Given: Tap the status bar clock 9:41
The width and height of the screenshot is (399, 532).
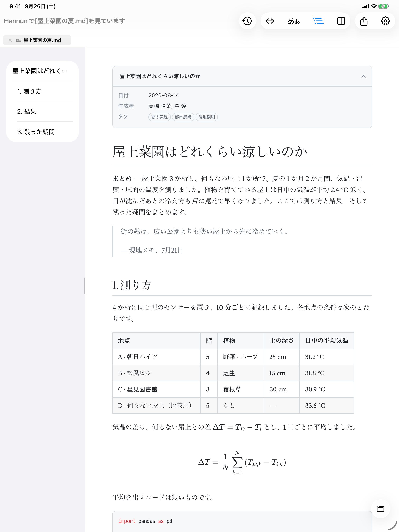Looking at the screenshot, I should coord(15,6).
